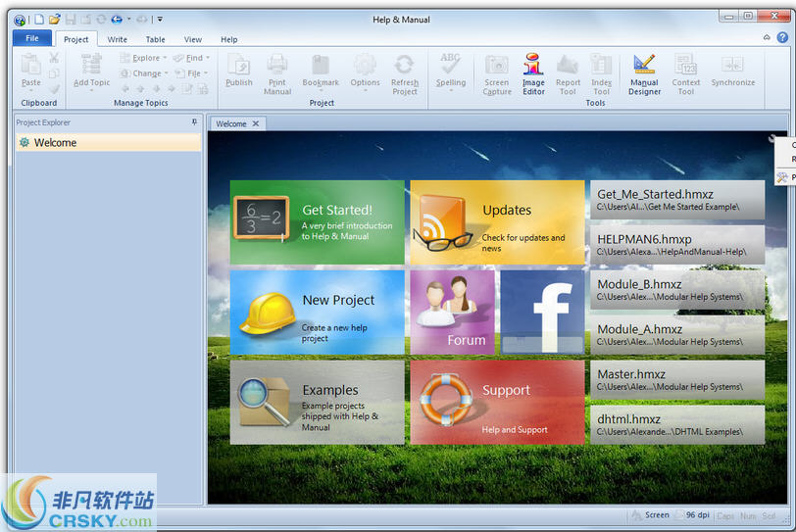This screenshot has height=532, width=796.
Task: Open the Facebook tile
Action: (542, 313)
